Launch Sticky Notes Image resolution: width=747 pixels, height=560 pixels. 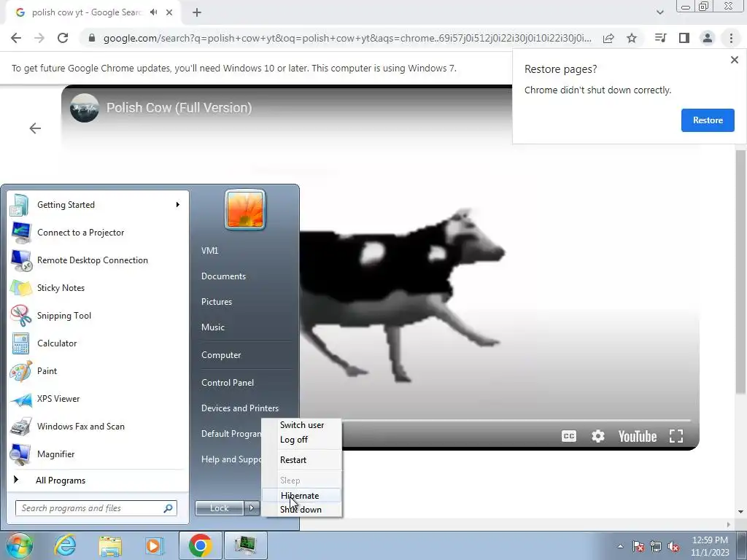click(x=98, y=287)
